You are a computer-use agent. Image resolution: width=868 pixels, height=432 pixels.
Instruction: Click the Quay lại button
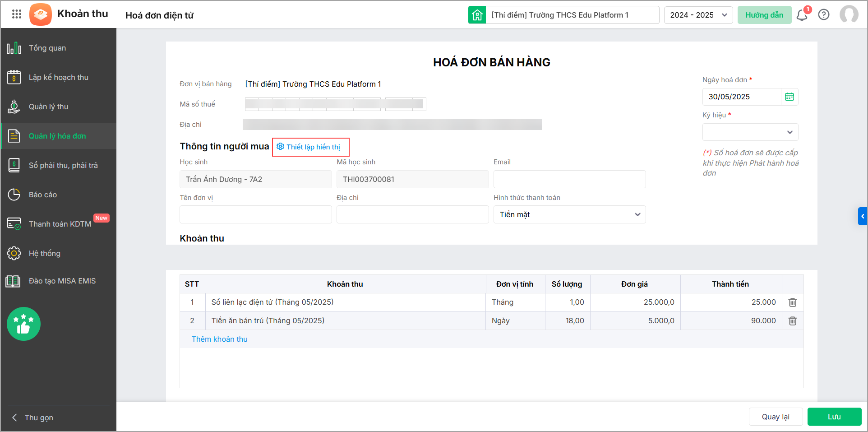pos(776,417)
